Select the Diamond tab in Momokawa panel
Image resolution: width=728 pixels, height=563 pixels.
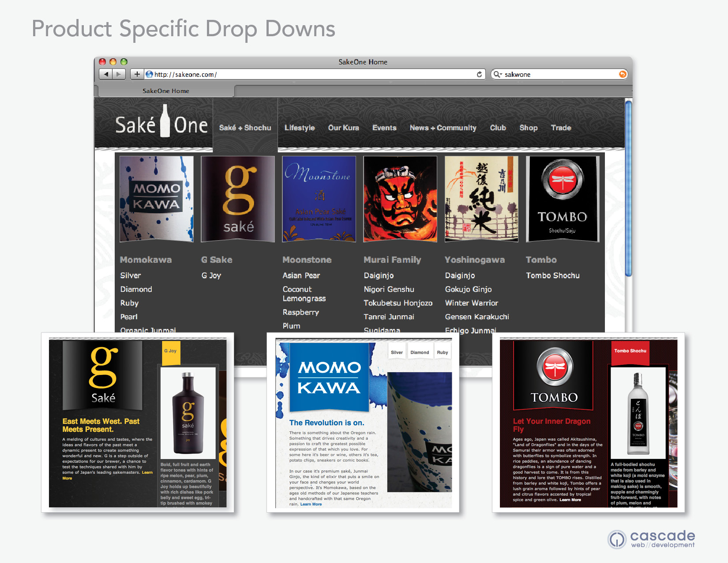420,352
